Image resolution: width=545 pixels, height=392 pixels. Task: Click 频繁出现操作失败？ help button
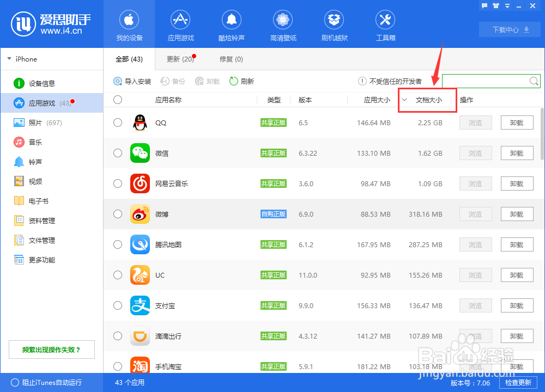[x=51, y=350]
